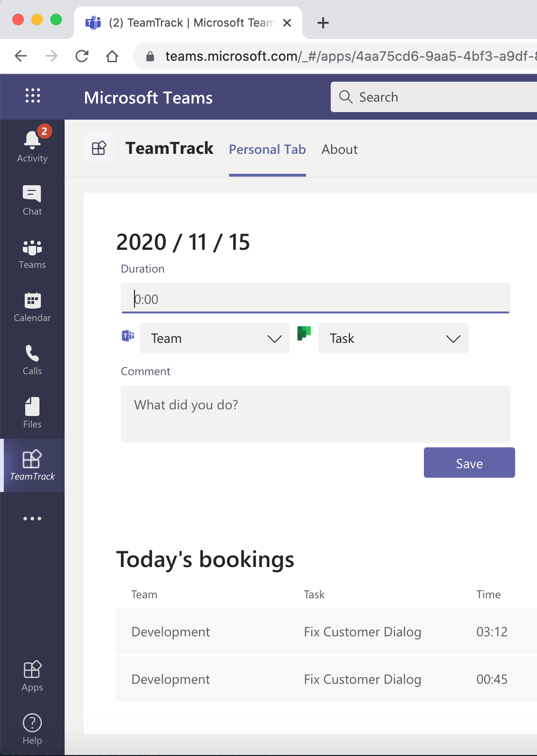Open Chat from the sidebar
Viewport: 537px width, 756px height.
coord(32,199)
